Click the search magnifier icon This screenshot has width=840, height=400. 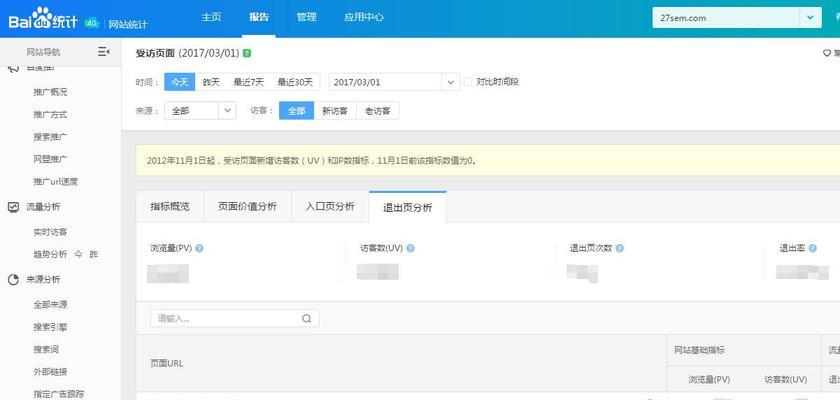point(306,319)
